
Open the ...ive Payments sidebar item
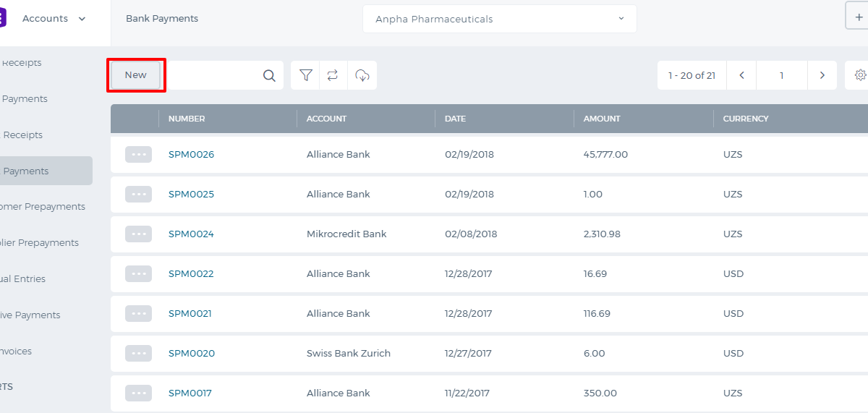pyautogui.click(x=30, y=315)
